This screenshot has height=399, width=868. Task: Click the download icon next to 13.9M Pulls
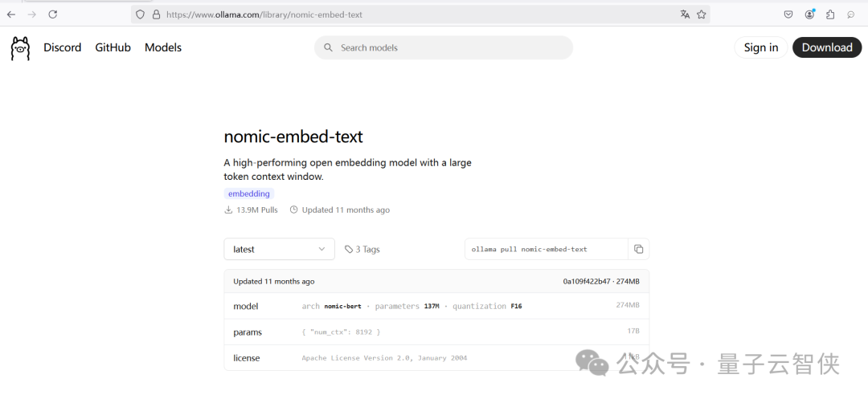tap(228, 210)
